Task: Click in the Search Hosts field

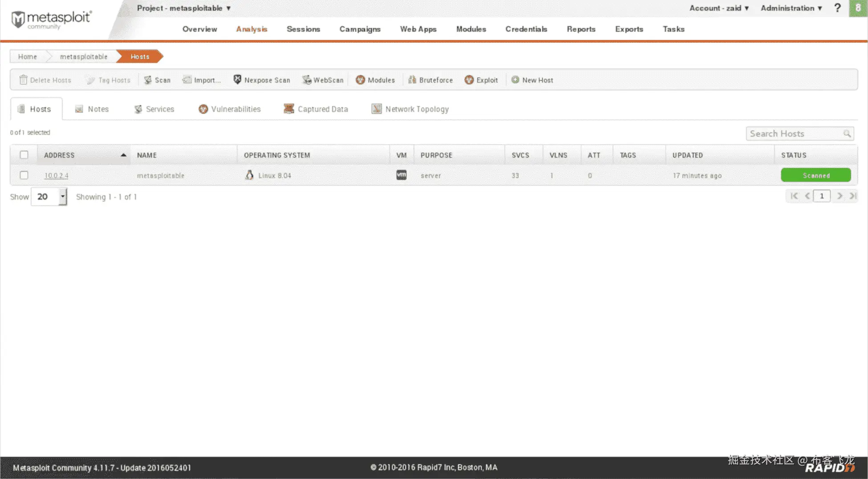Action: point(799,134)
